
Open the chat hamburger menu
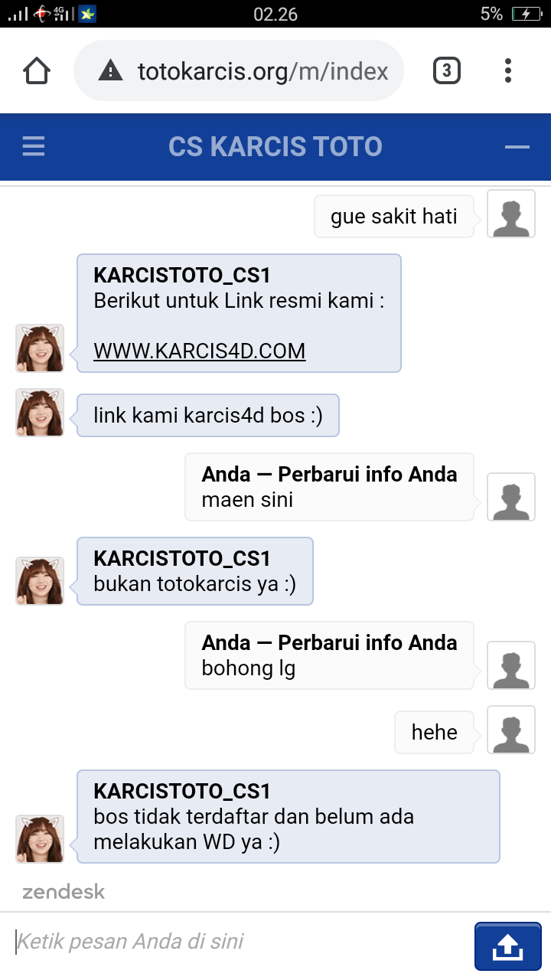[x=34, y=146]
